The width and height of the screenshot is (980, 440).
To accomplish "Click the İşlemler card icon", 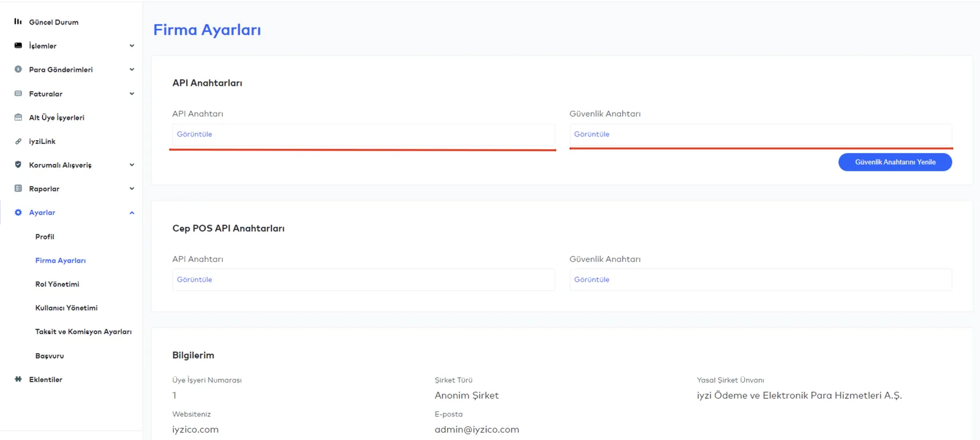I will pos(18,45).
